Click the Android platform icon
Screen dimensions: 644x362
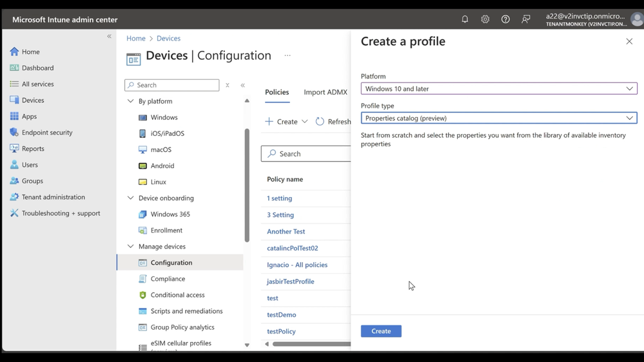142,166
